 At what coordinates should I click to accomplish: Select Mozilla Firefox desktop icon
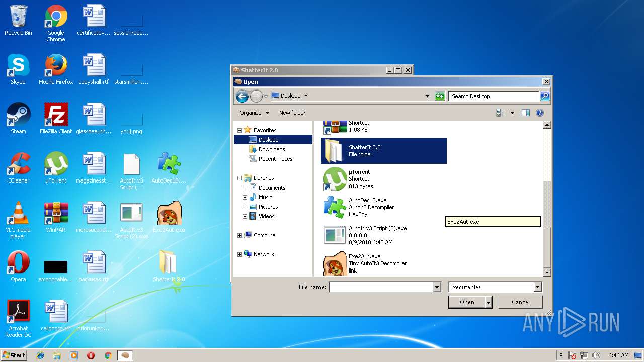[56, 70]
